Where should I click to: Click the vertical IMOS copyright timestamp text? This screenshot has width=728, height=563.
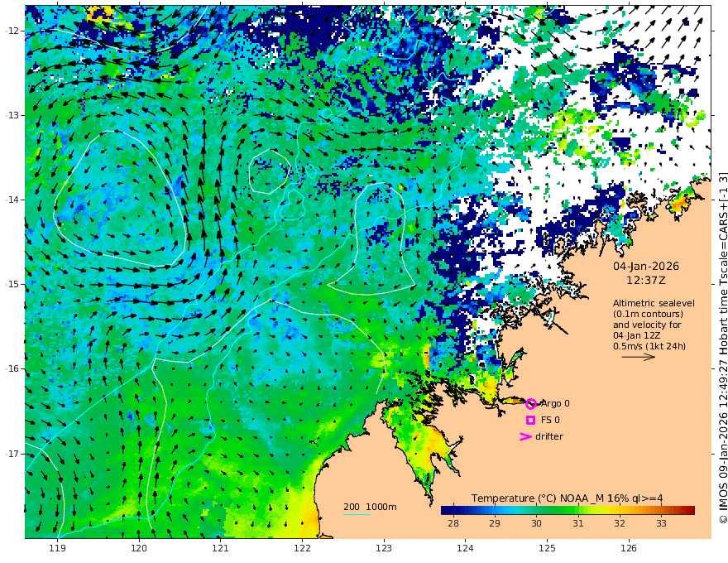pos(722,348)
